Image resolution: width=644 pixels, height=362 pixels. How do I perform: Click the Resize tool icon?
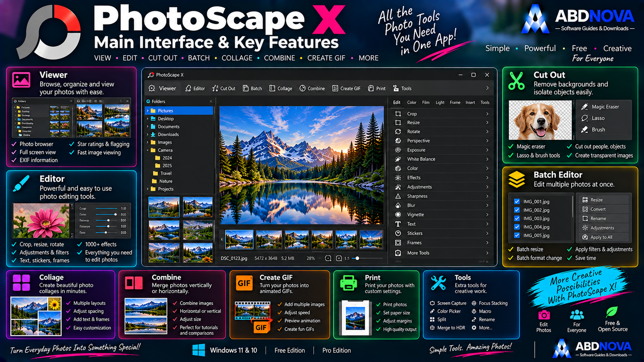(398, 123)
